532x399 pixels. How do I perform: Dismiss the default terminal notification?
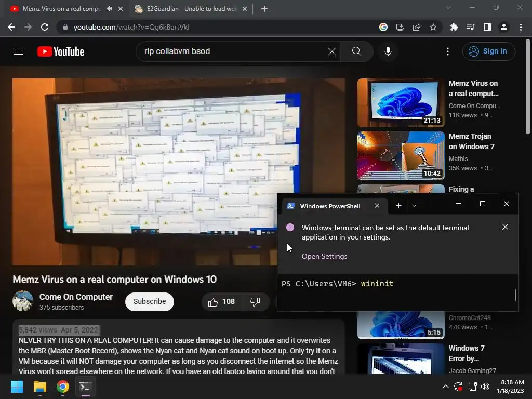click(x=505, y=227)
